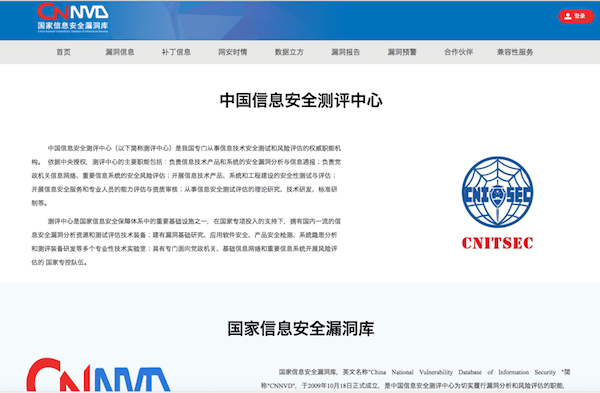
Task: Open the 补丁信息 menu item
Action: point(176,52)
